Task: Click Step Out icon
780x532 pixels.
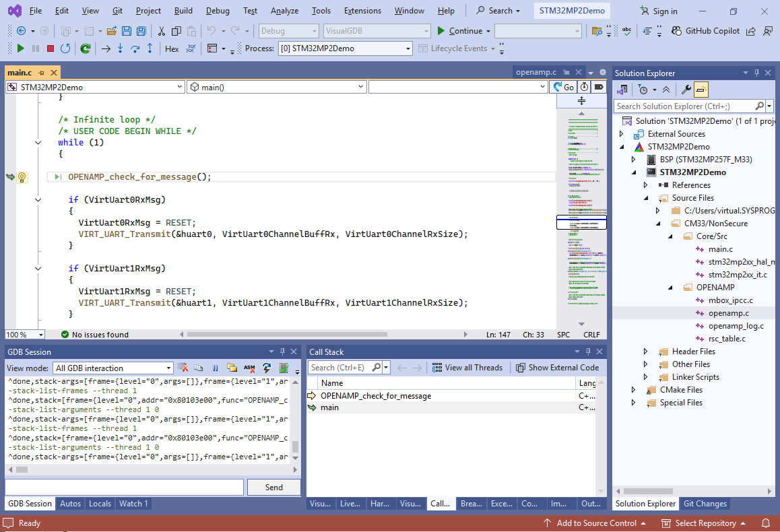Action: [150, 48]
